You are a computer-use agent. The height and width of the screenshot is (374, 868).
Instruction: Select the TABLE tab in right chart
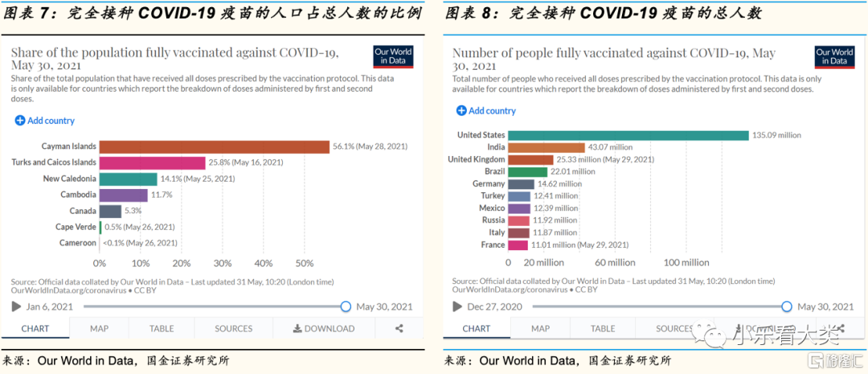click(603, 328)
